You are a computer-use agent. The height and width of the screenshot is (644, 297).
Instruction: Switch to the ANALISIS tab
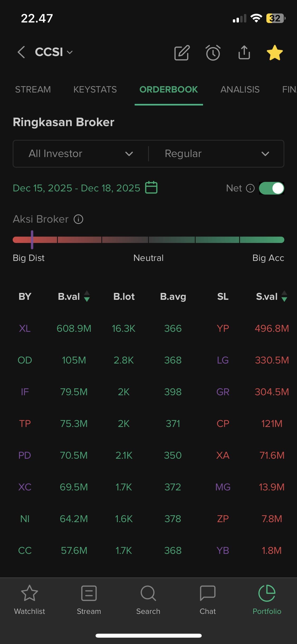coord(240,90)
